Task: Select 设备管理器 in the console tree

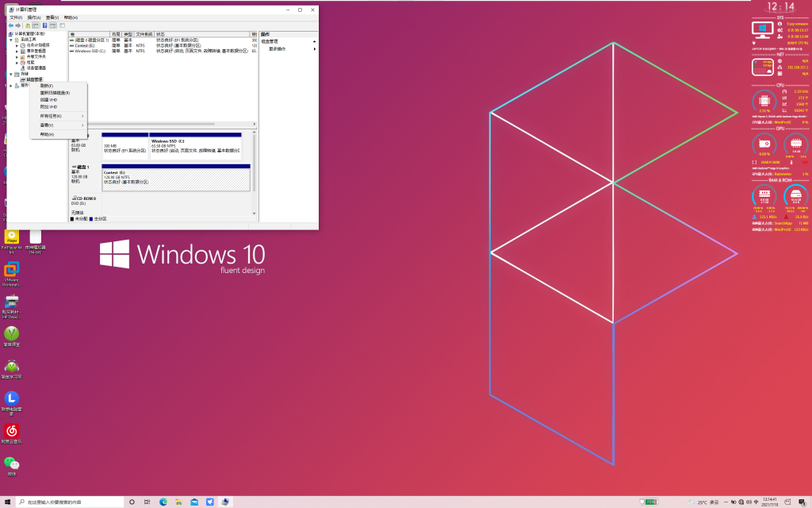Action: coord(36,68)
